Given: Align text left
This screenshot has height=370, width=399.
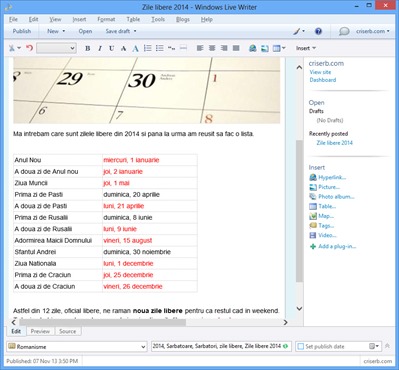Looking at the screenshot, I should (200, 48).
